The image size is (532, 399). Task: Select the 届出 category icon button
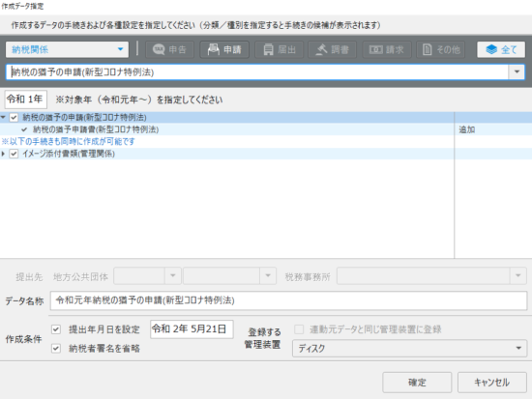point(279,49)
